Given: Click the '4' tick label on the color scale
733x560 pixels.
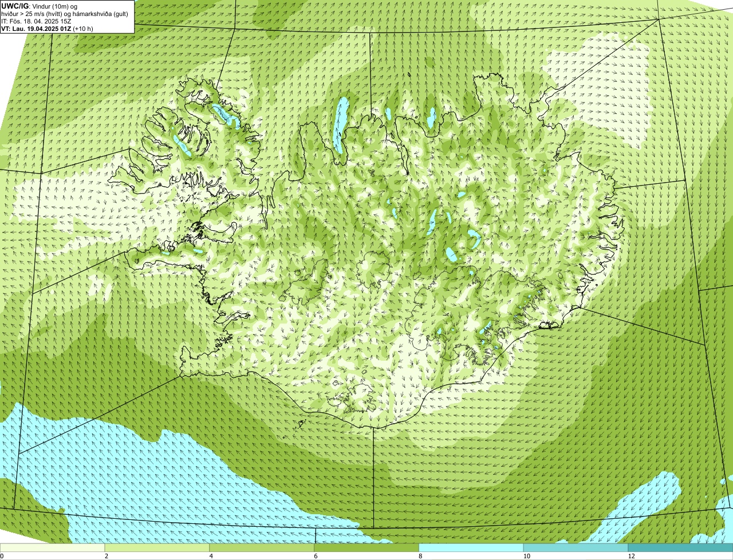Looking at the screenshot, I should [211, 556].
